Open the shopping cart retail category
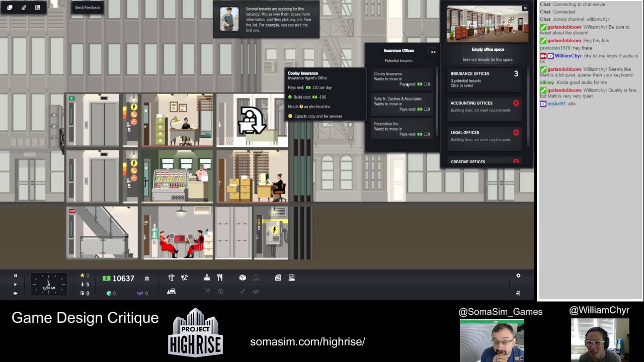Image resolution: width=644 pixels, height=362 pixels. coord(207,291)
